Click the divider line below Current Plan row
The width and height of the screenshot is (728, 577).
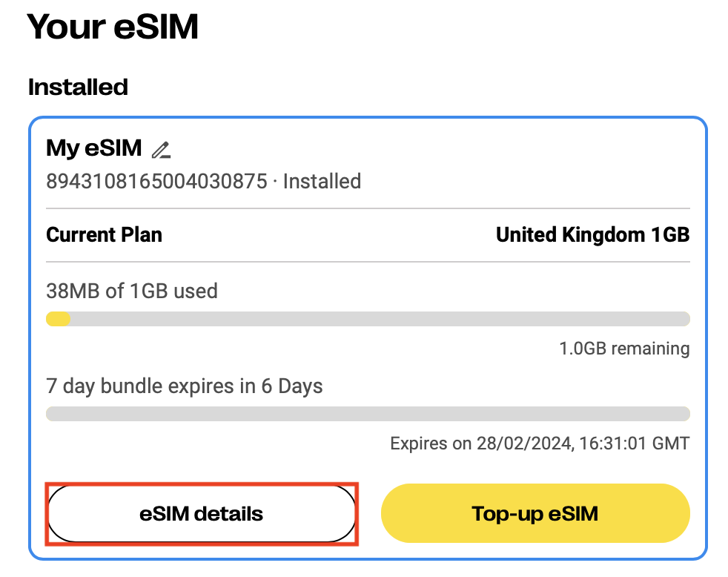[368, 262]
